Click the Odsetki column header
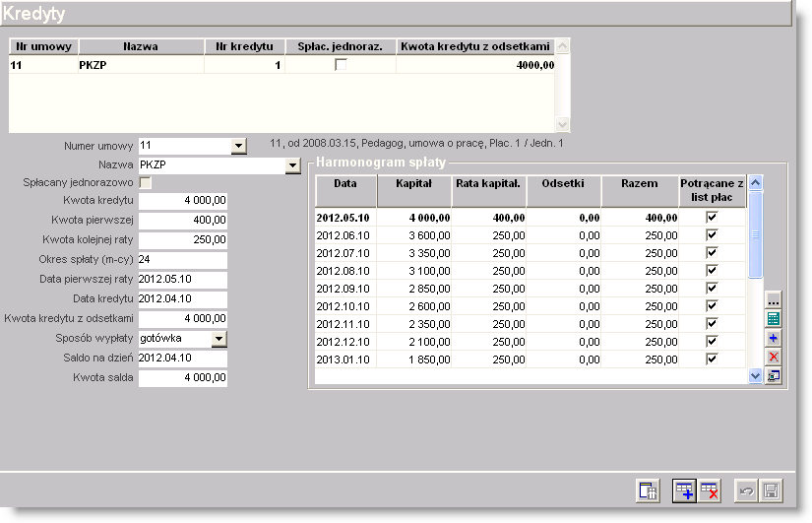The width and height of the screenshot is (812, 523). pyautogui.click(x=563, y=191)
